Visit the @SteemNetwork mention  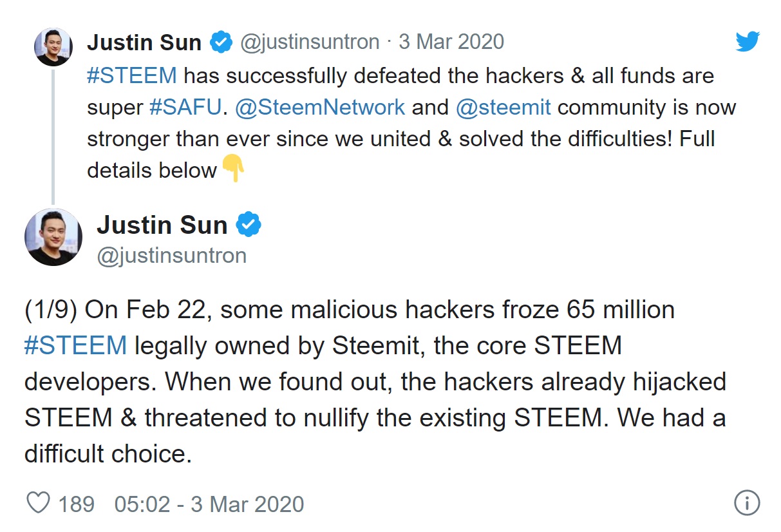click(320, 107)
